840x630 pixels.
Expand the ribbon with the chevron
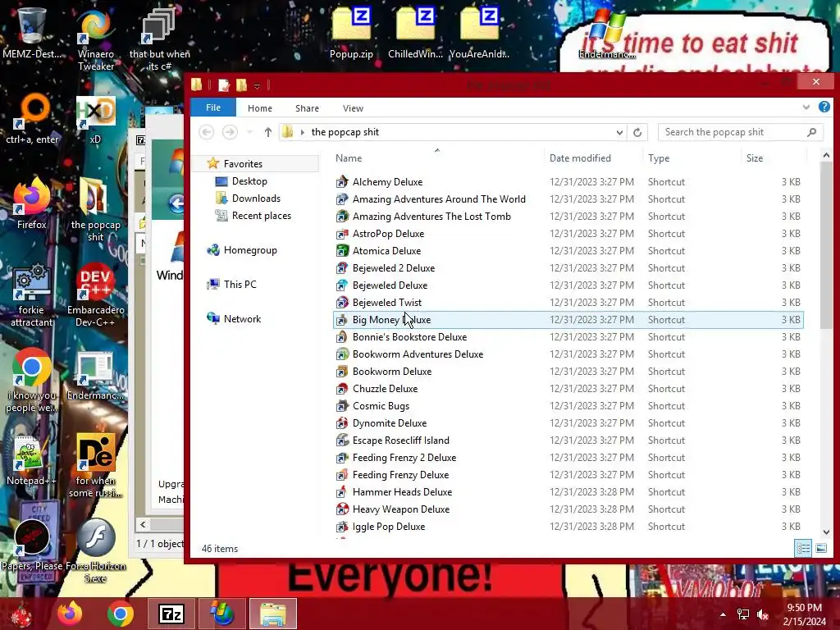click(x=806, y=107)
